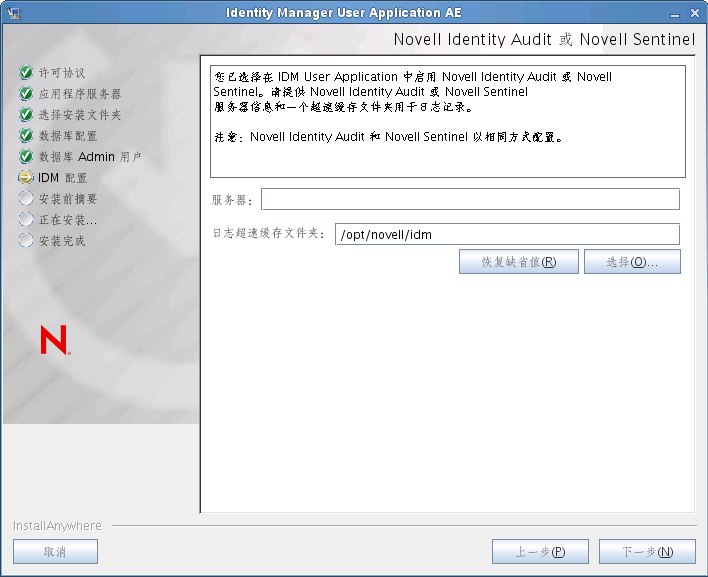Click the 日志超速缓存文件夹: field label
The image size is (708, 577).
(x=269, y=233)
